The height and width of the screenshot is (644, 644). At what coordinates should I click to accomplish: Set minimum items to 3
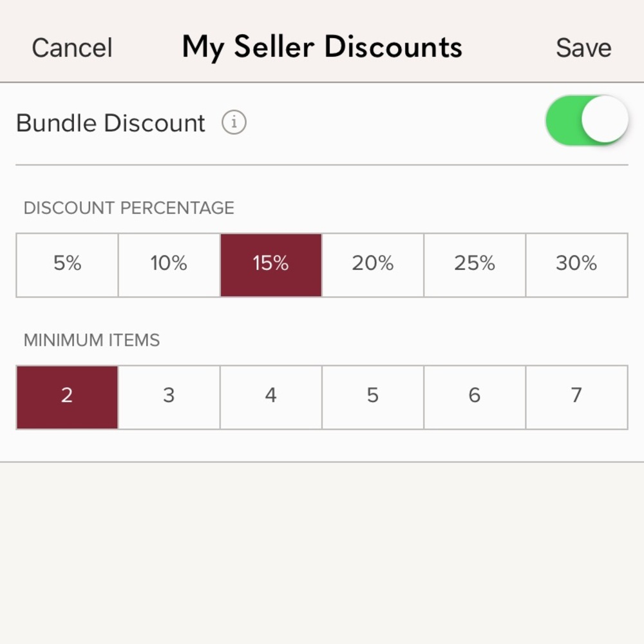point(169,397)
